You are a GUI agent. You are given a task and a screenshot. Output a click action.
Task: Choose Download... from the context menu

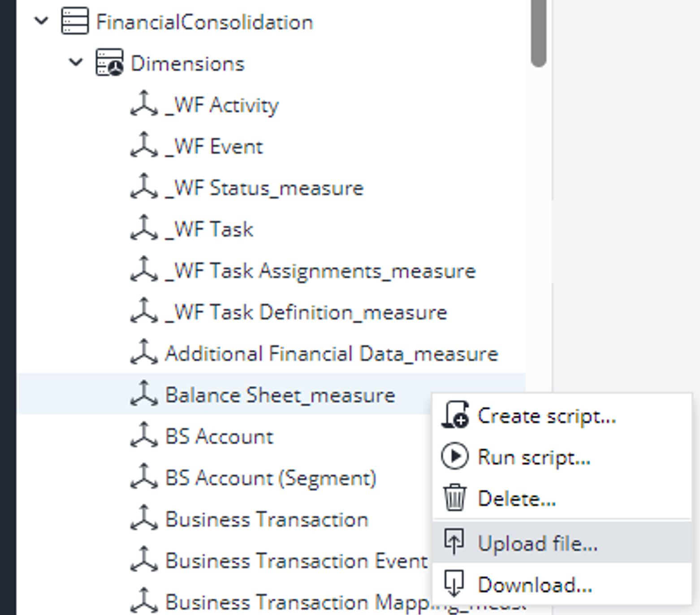click(562, 584)
